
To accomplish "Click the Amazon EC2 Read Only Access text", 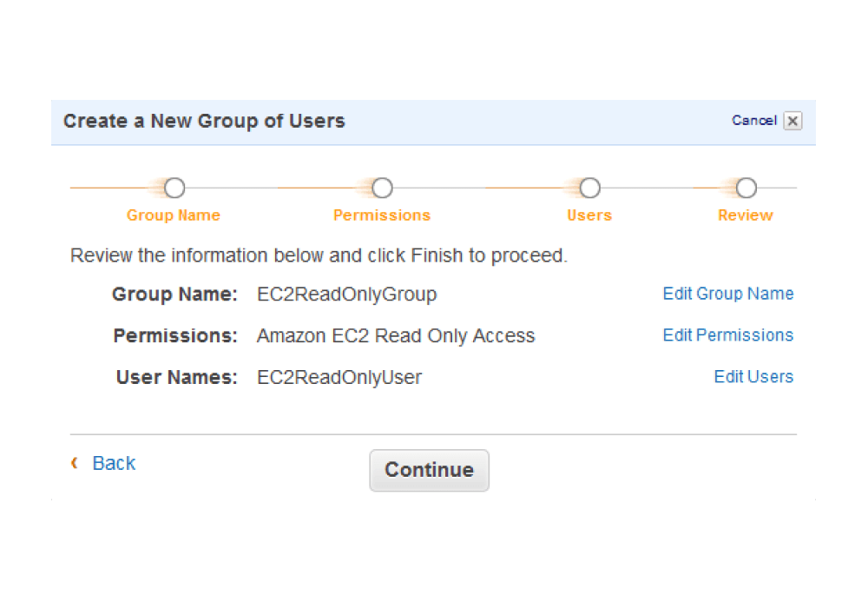I will [396, 336].
